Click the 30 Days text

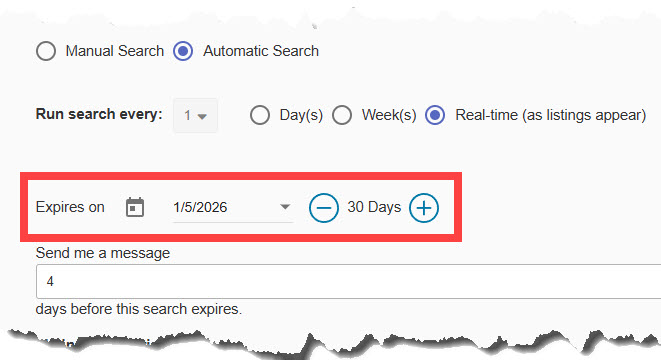pyautogui.click(x=374, y=207)
